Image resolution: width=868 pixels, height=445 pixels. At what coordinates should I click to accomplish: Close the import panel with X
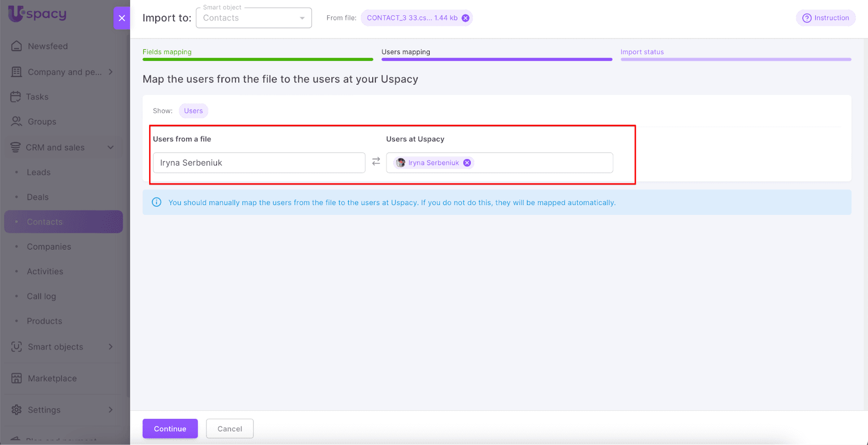click(122, 18)
